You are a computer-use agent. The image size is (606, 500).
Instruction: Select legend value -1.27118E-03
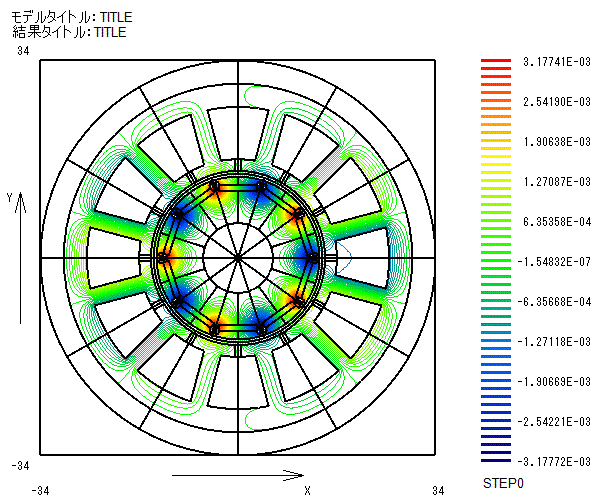(x=554, y=342)
